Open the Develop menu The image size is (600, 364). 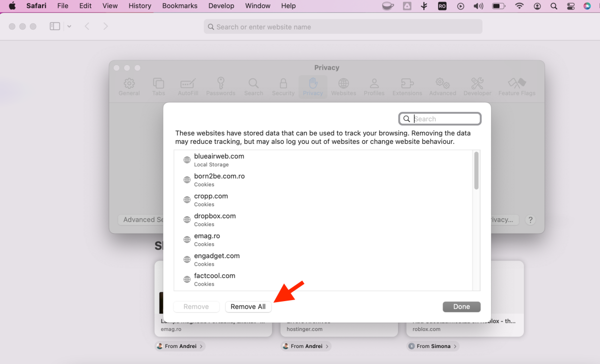[221, 6]
